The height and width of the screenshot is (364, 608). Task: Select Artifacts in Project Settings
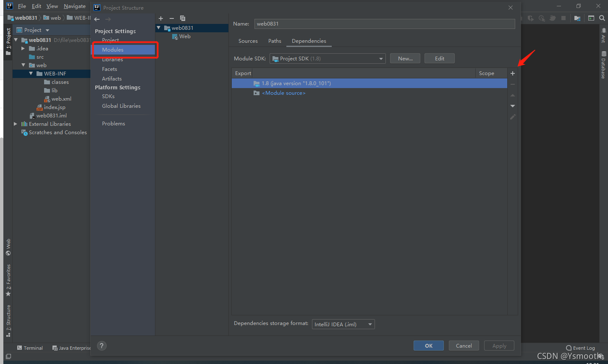pos(112,79)
